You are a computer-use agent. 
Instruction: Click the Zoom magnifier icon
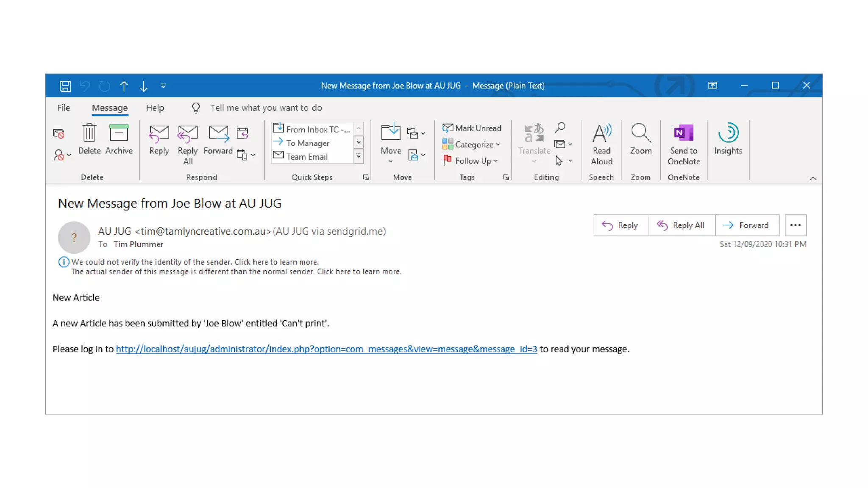pyautogui.click(x=640, y=134)
